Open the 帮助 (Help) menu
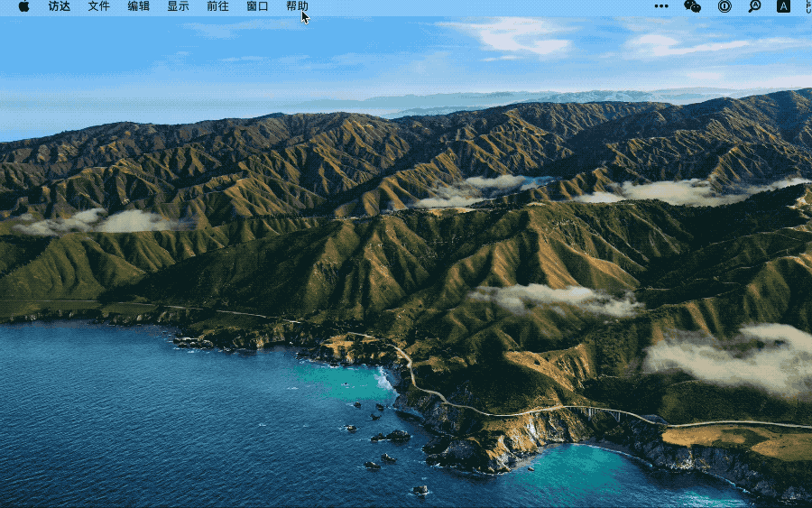Image resolution: width=812 pixels, height=508 pixels. tap(297, 6)
